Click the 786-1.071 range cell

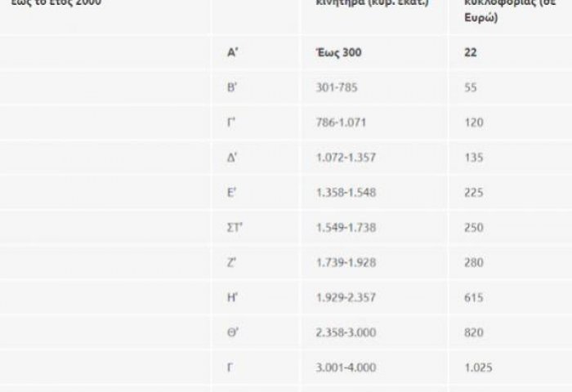point(341,122)
